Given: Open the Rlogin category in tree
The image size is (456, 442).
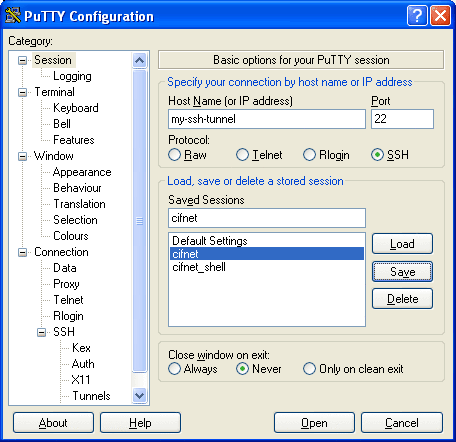Looking at the screenshot, I should 68,316.
